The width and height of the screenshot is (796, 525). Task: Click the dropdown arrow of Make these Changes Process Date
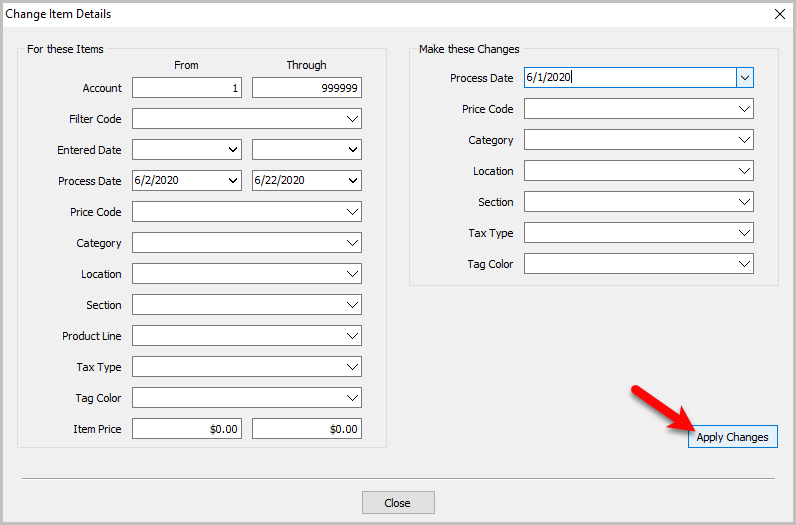click(x=745, y=78)
